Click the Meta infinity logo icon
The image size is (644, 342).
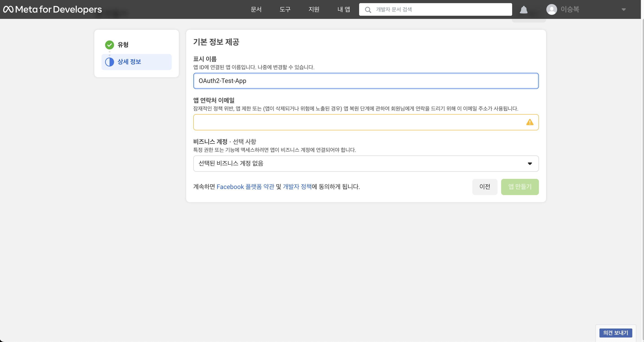tap(8, 9)
